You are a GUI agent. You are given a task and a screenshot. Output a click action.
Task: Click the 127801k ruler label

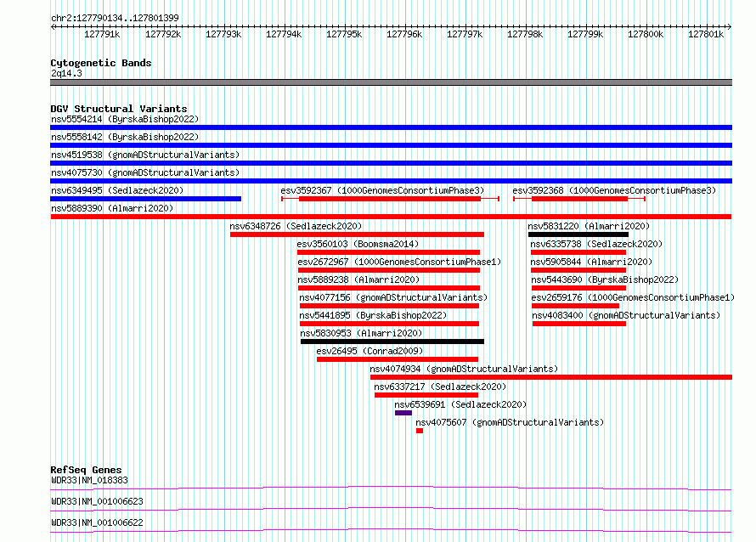[705, 34]
